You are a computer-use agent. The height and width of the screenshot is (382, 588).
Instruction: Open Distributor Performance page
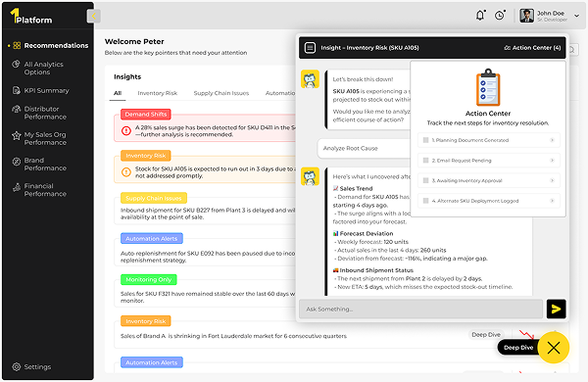(45, 113)
